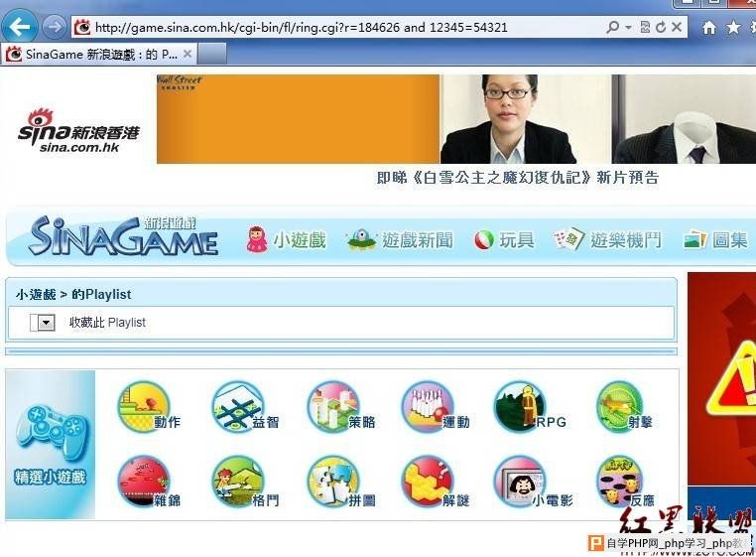Select the 反應 game category icon
The width and height of the screenshot is (756, 557).
(x=625, y=482)
